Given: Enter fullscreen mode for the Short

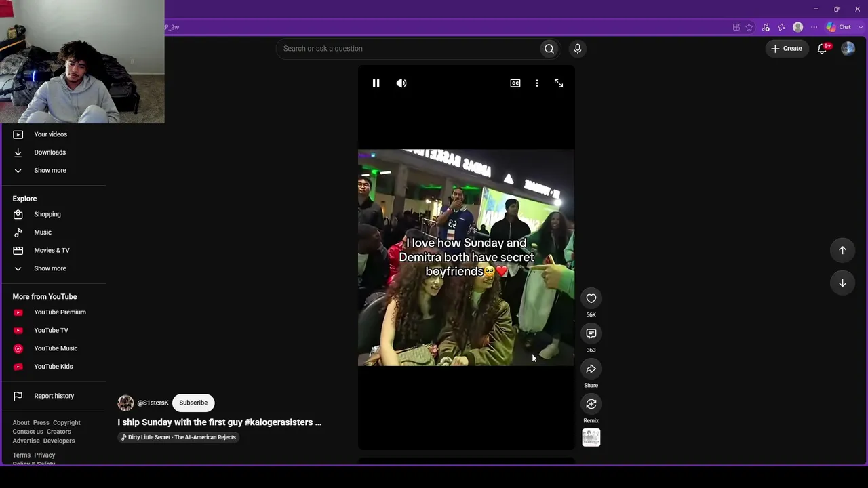Looking at the screenshot, I should (559, 83).
